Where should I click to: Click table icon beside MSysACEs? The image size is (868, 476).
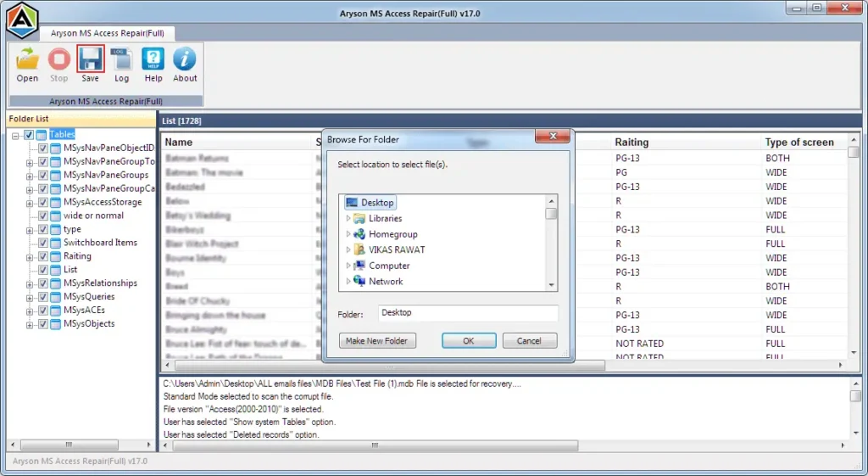click(55, 311)
